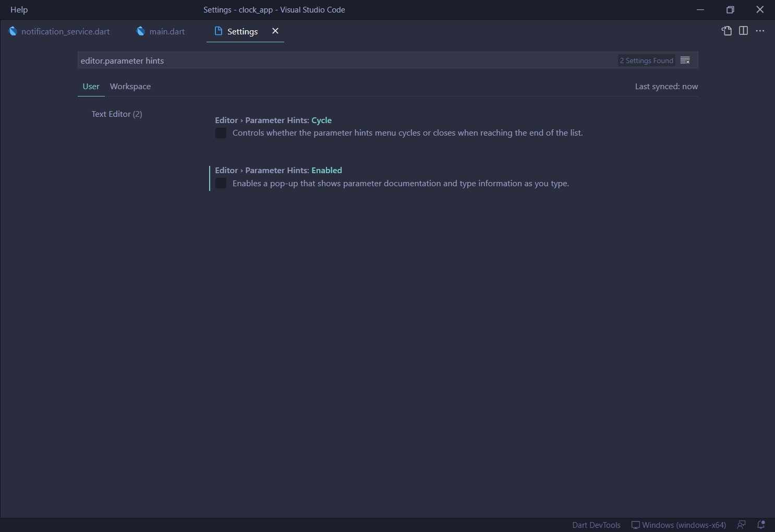Minimize the Visual Studio Code window
This screenshot has height=532, width=775.
point(700,9)
